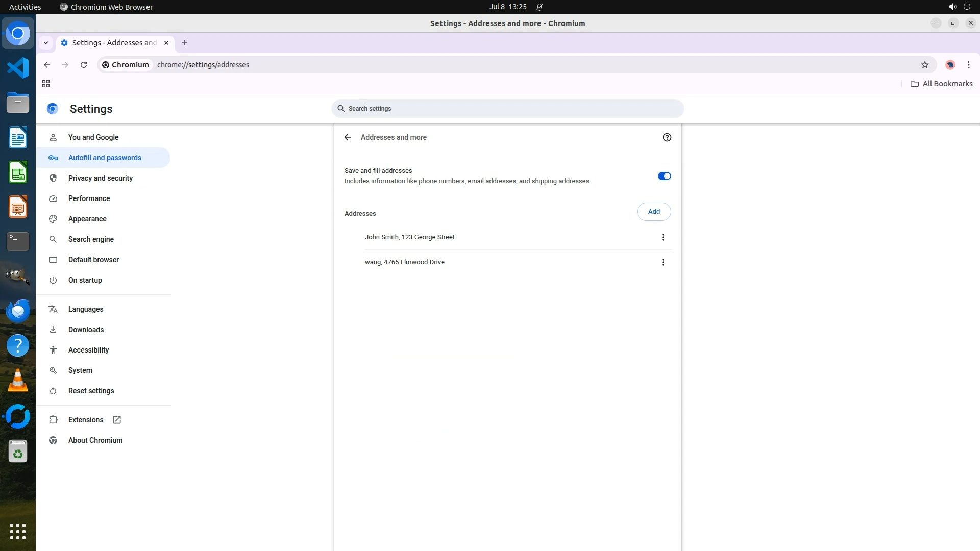Click the Search settings field
This screenshot has width=980, height=551.
507,109
